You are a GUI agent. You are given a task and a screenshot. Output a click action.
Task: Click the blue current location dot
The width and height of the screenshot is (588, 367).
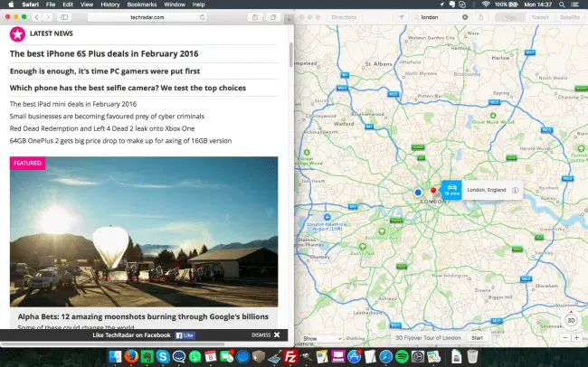tap(418, 193)
